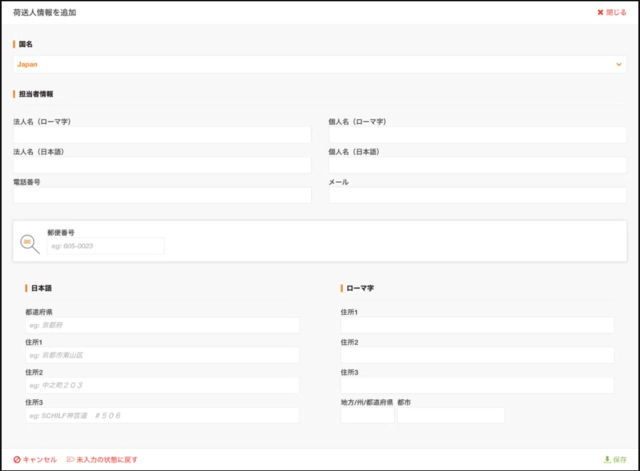Click the postal code search magnifier icon
This screenshot has height=471, width=640.
click(x=30, y=243)
